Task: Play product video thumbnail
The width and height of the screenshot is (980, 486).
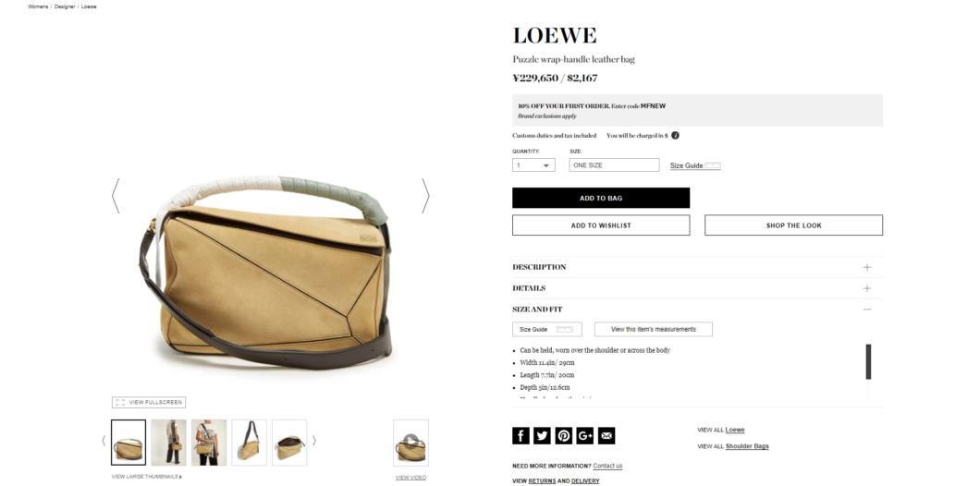Action: 410,443
